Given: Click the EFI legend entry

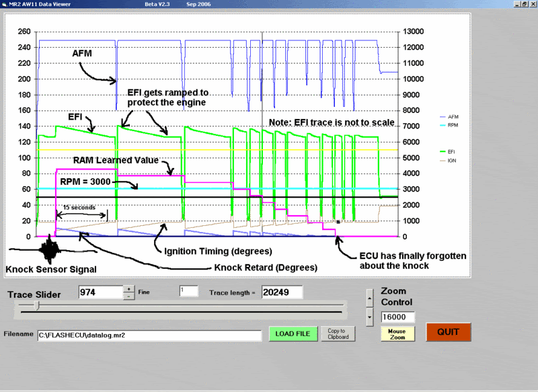Looking at the screenshot, I should pos(448,151).
